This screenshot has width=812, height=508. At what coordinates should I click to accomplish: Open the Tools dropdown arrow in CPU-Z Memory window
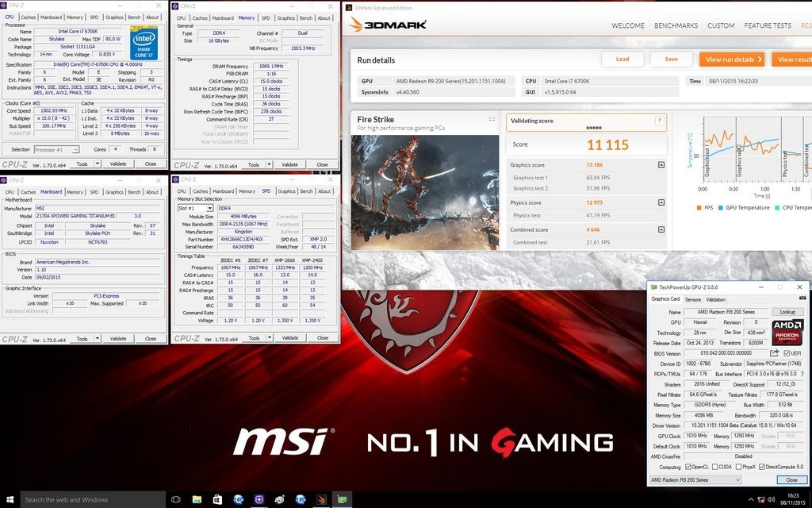(x=269, y=165)
